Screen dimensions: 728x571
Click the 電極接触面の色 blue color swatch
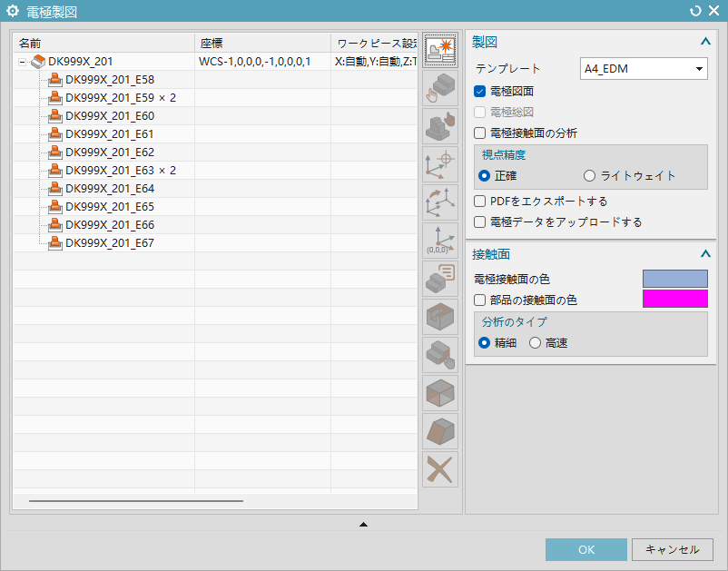[x=674, y=279]
